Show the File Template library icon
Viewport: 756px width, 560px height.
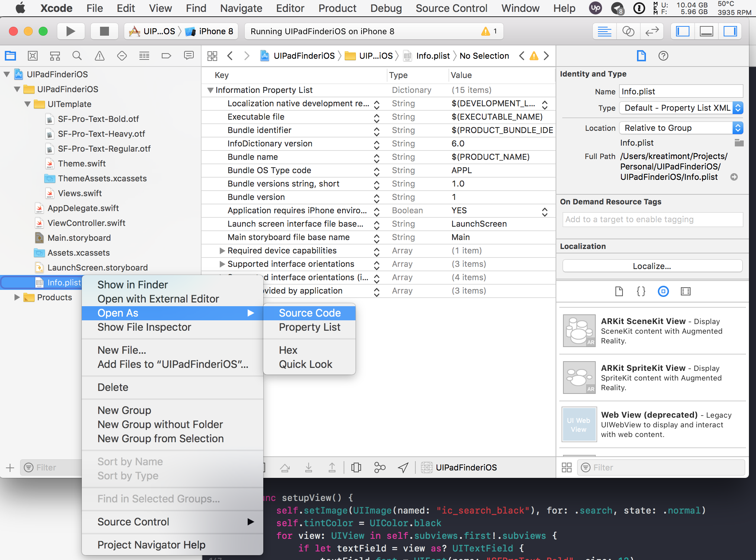pyautogui.click(x=619, y=291)
